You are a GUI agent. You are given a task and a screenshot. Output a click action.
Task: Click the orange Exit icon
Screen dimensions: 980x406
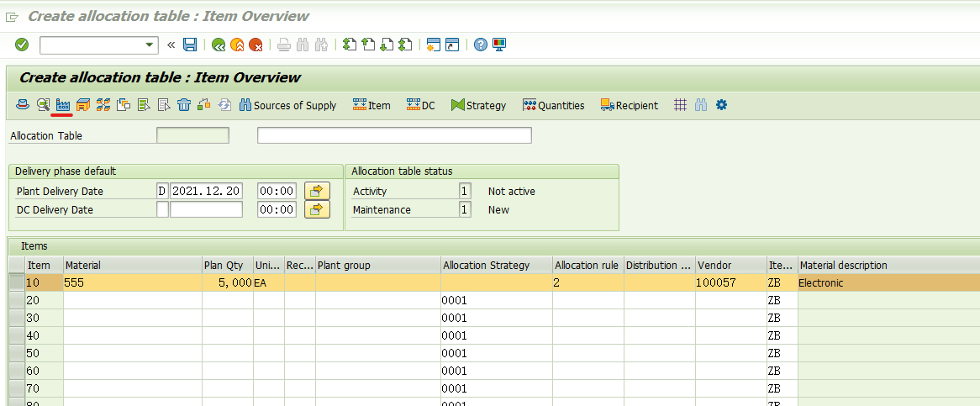(x=237, y=45)
